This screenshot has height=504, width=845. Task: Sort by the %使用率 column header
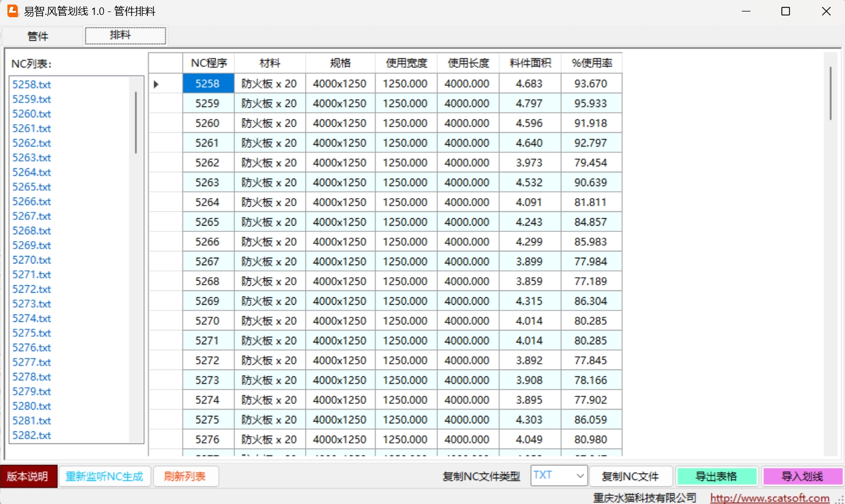click(592, 63)
